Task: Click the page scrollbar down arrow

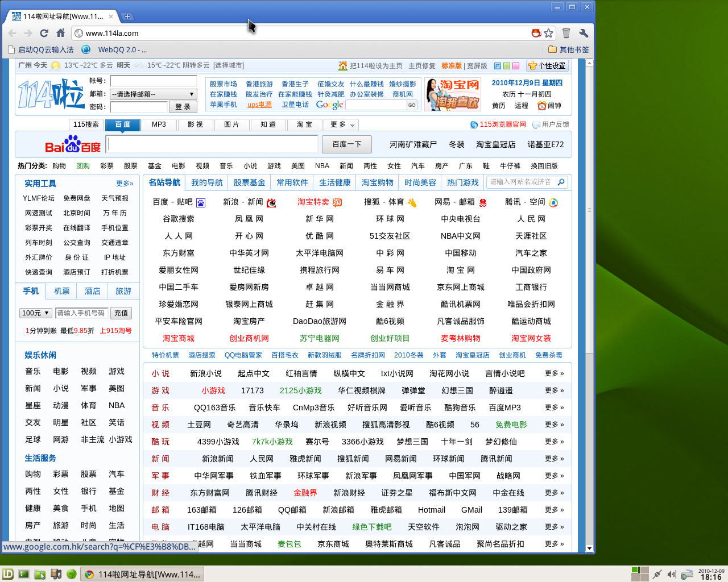Action: click(x=589, y=548)
